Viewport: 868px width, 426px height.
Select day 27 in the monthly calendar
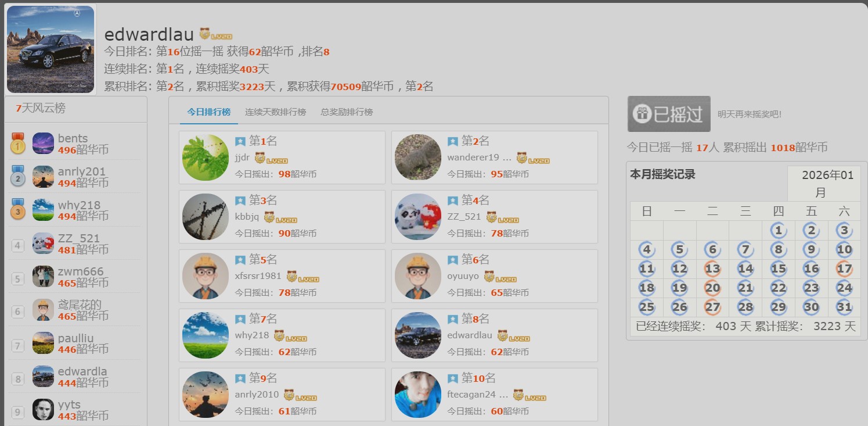point(712,307)
